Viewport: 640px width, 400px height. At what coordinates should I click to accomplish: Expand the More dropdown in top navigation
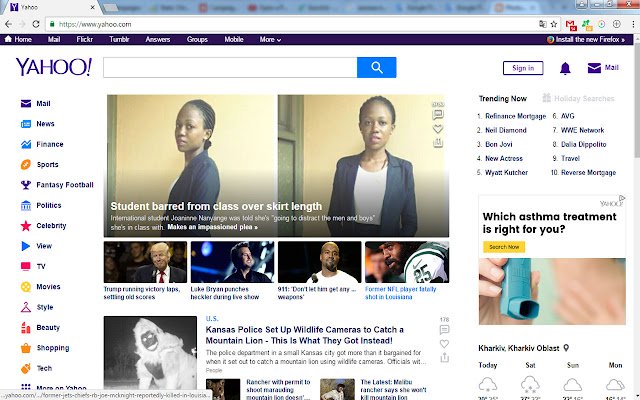pyautogui.click(x=270, y=40)
